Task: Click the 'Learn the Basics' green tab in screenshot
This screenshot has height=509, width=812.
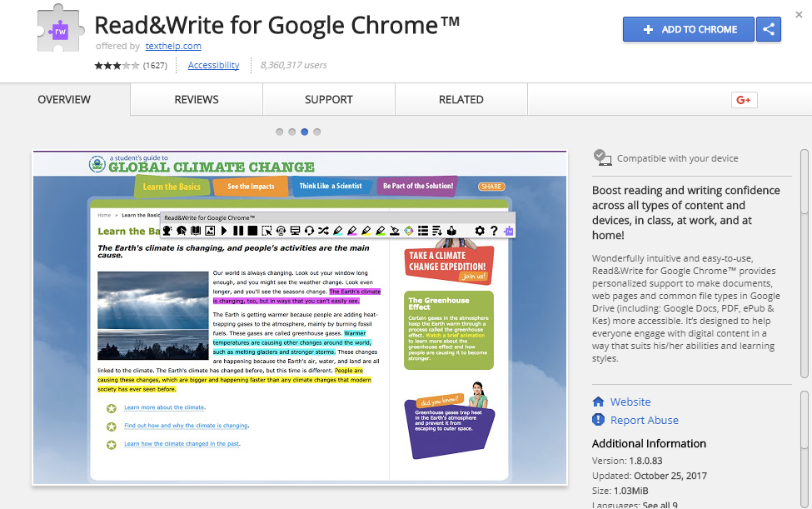Action: (172, 187)
